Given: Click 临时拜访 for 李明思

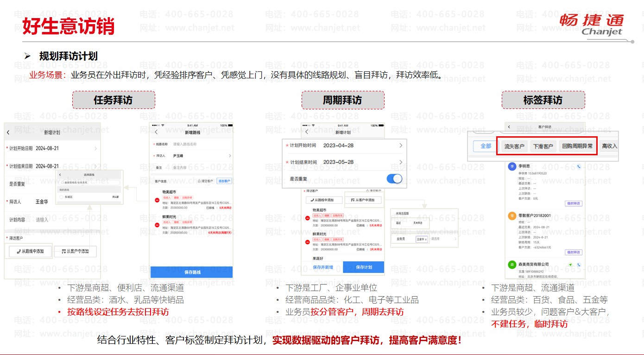Looking at the screenshot, I should tap(574, 203).
